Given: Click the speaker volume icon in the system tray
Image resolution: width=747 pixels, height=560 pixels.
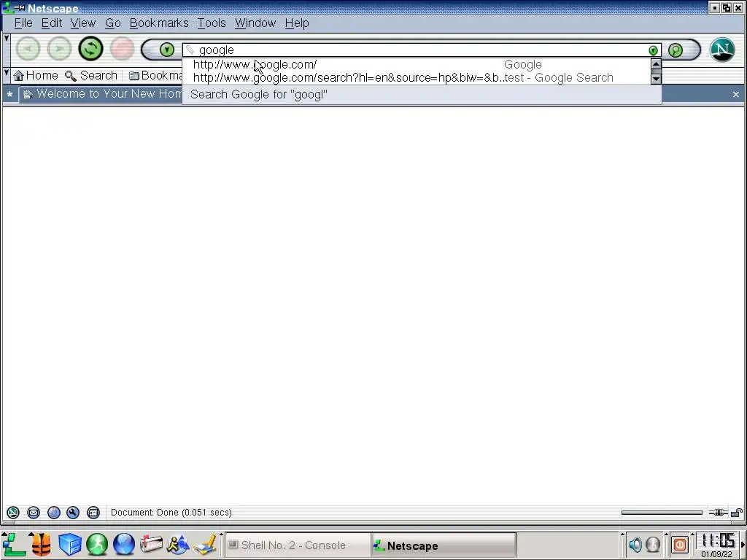Looking at the screenshot, I should point(635,544).
